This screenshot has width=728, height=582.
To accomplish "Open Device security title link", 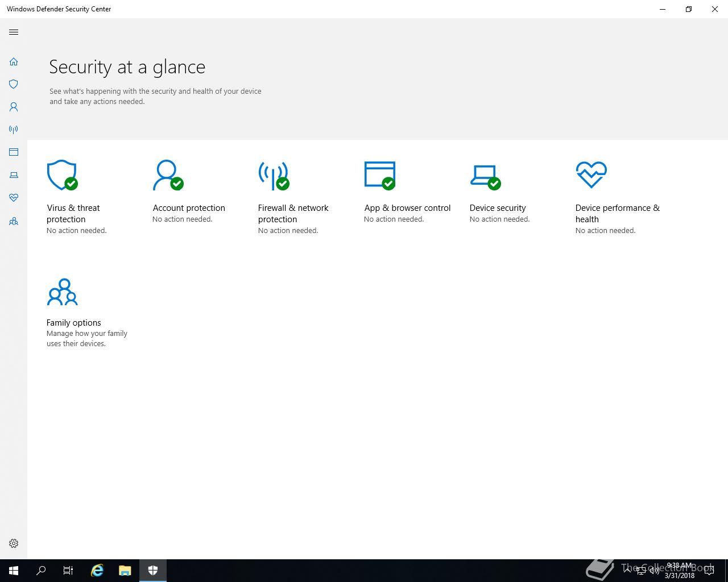I will 498,208.
